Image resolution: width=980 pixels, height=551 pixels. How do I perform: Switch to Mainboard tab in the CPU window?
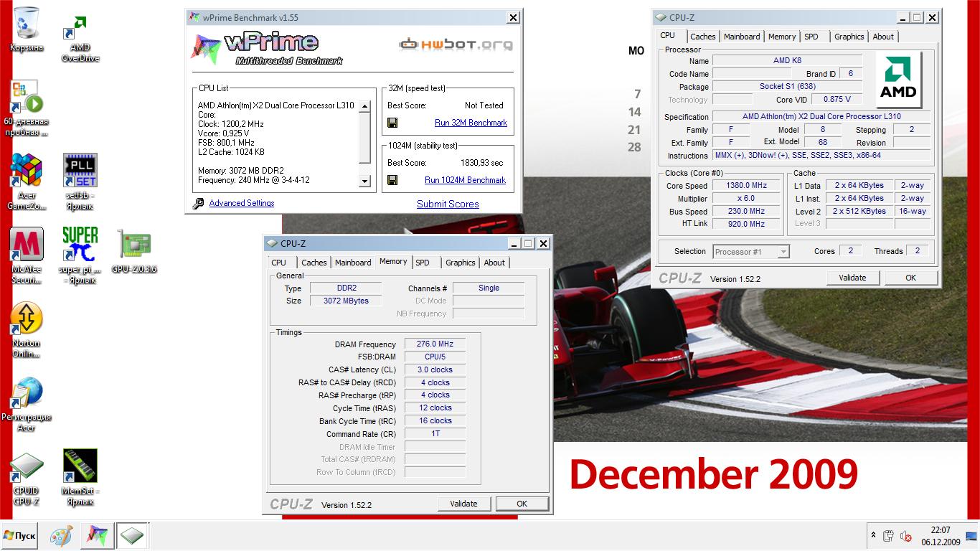(x=742, y=37)
